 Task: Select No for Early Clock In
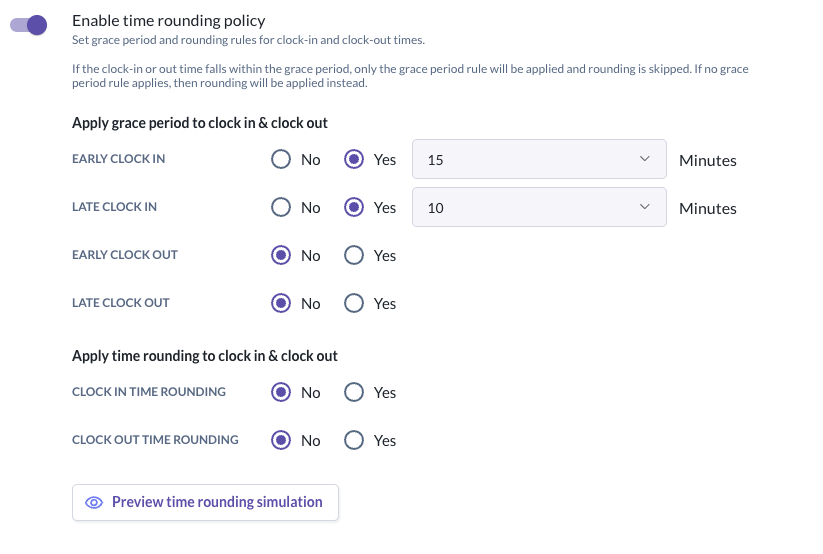[x=281, y=160]
